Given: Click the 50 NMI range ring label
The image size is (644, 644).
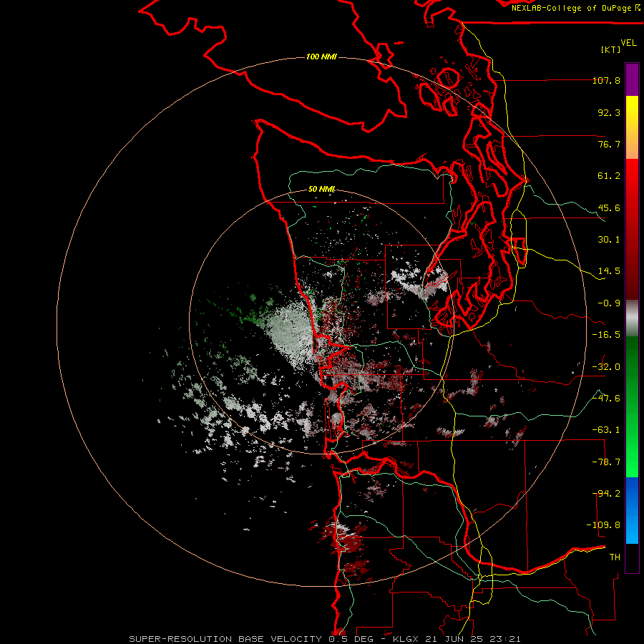Looking at the screenshot, I should [x=321, y=189].
